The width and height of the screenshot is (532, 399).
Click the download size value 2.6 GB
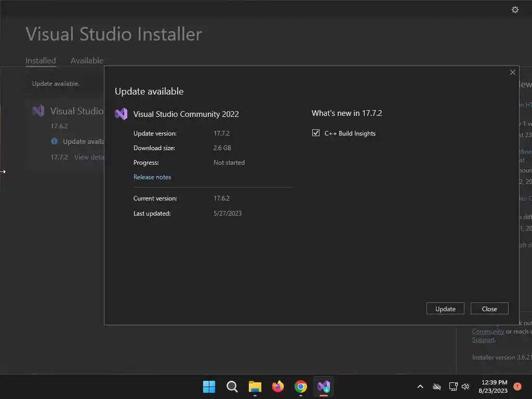[222, 148]
